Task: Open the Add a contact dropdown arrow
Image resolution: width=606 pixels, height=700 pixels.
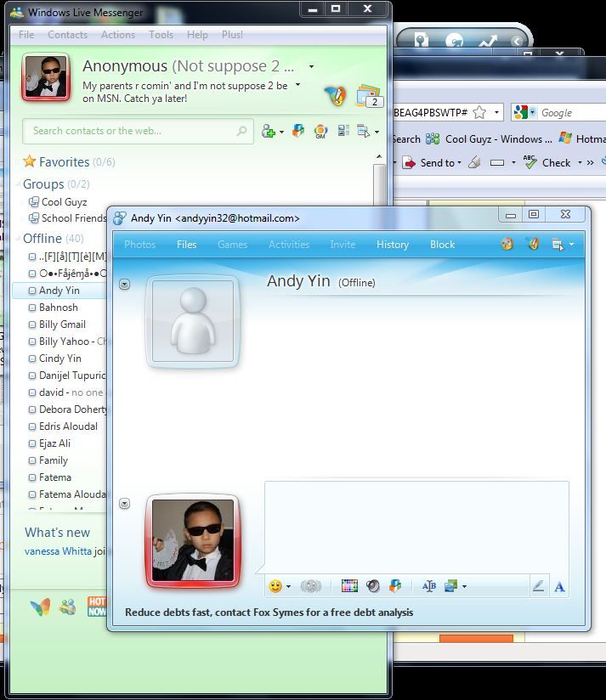Action: click(282, 133)
